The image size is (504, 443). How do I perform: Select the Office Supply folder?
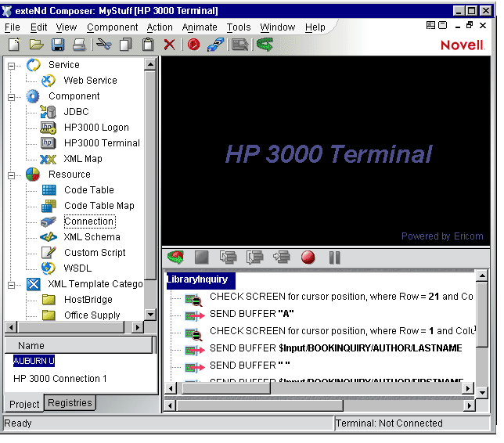(92, 315)
